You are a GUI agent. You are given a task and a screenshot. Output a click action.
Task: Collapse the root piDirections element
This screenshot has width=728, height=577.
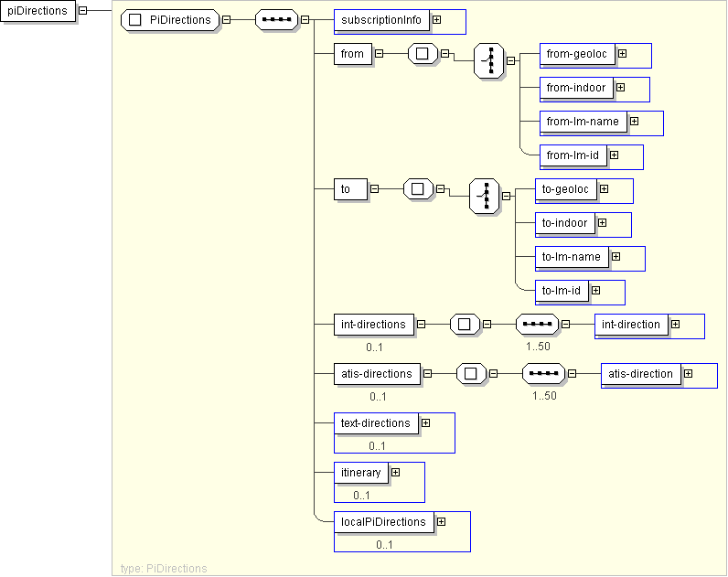point(82,11)
